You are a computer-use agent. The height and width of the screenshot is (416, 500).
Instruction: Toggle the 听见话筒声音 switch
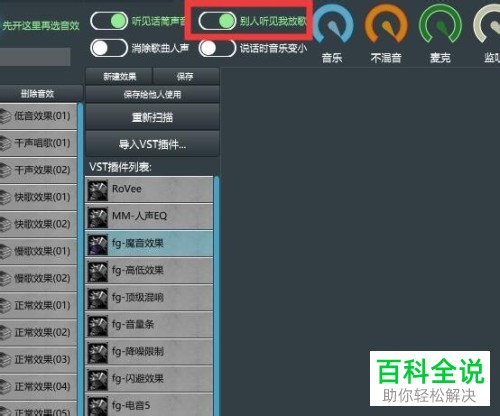[x=109, y=21]
